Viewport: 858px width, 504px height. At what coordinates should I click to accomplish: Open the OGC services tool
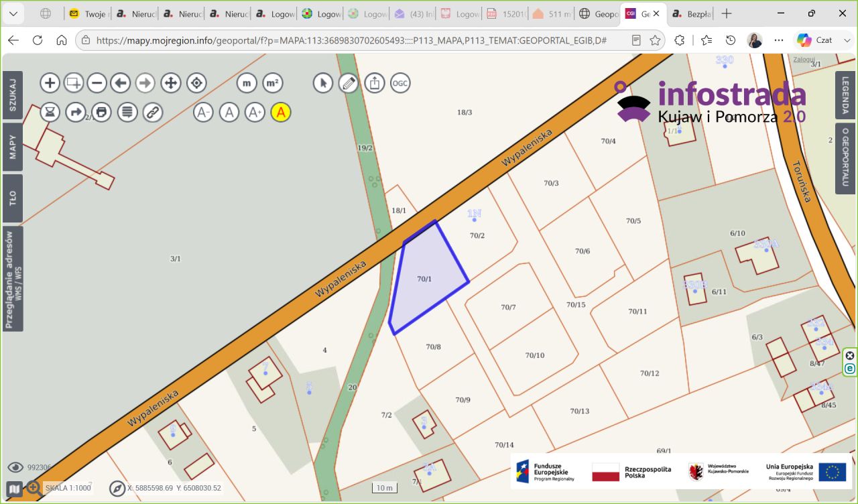tap(400, 83)
